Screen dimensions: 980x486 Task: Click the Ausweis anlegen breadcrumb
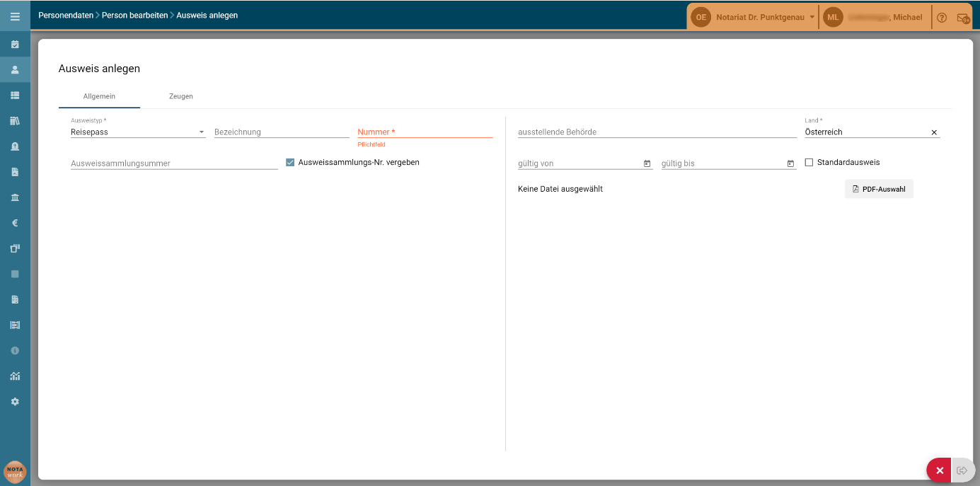(207, 15)
